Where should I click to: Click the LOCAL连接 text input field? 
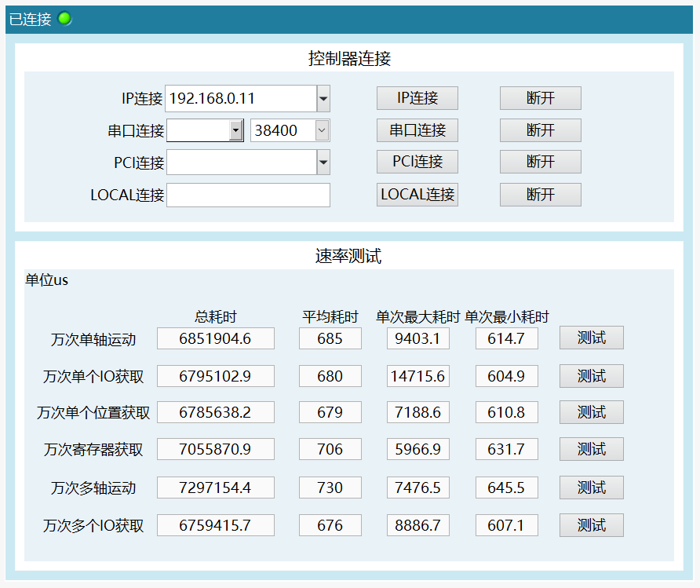[x=248, y=195]
